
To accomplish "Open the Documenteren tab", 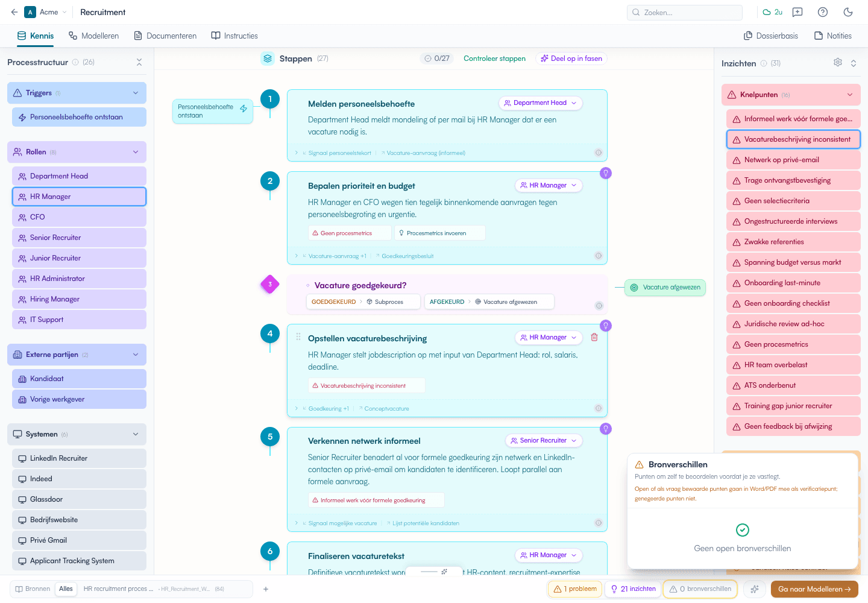I will pyautogui.click(x=165, y=36).
